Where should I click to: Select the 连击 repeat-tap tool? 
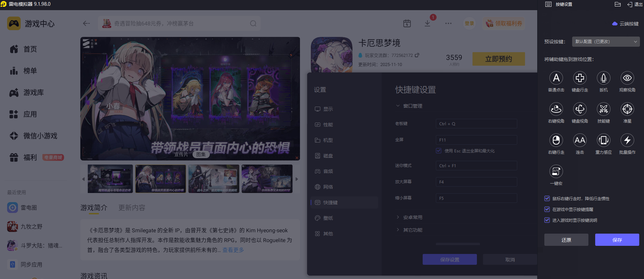point(580,140)
